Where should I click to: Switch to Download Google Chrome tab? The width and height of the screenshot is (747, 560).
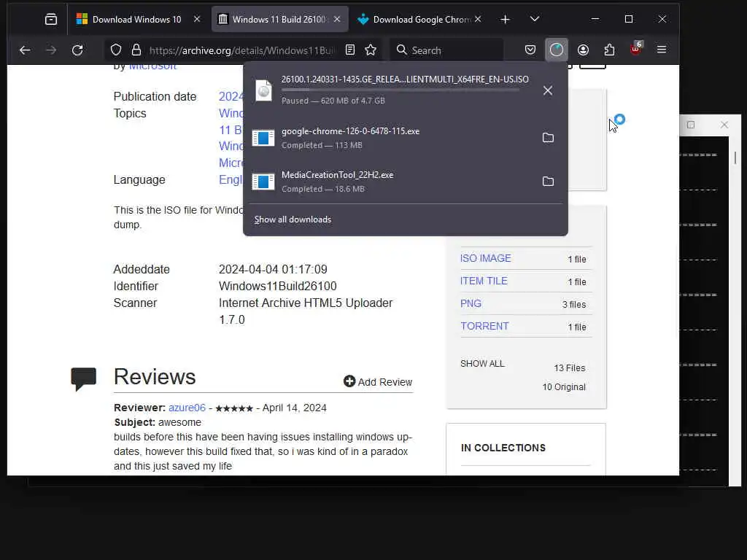point(421,19)
